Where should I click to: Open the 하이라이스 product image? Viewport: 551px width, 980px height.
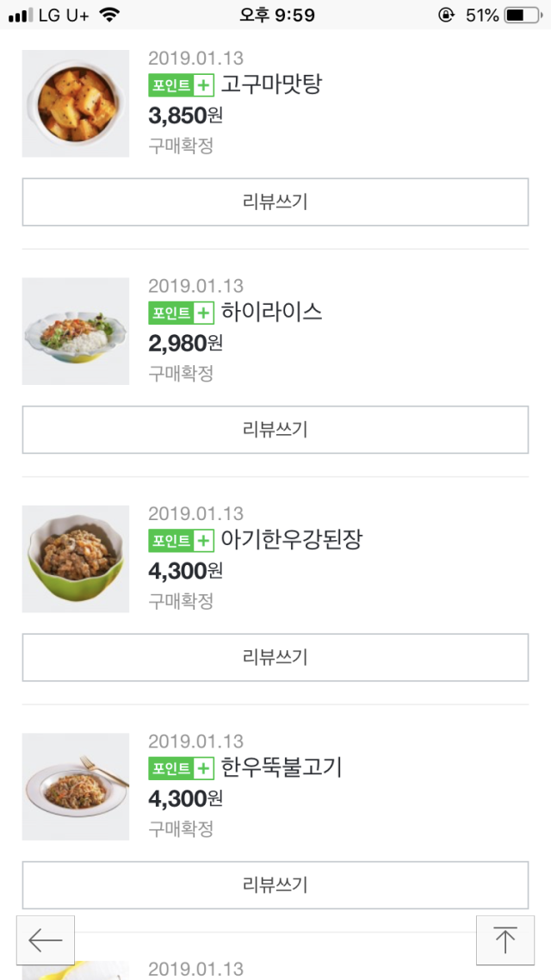pos(76,332)
